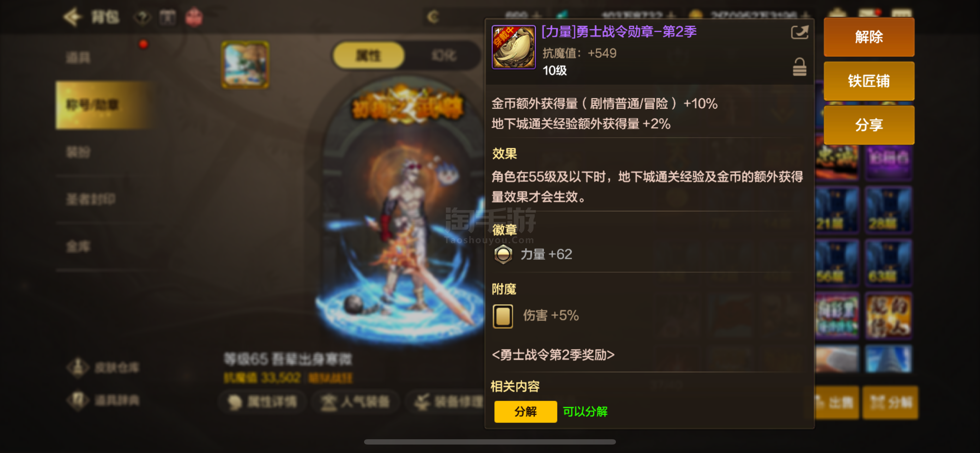Screen dimensions: 980x453
Task: Switch to the 属性 tab
Action: pyautogui.click(x=368, y=55)
